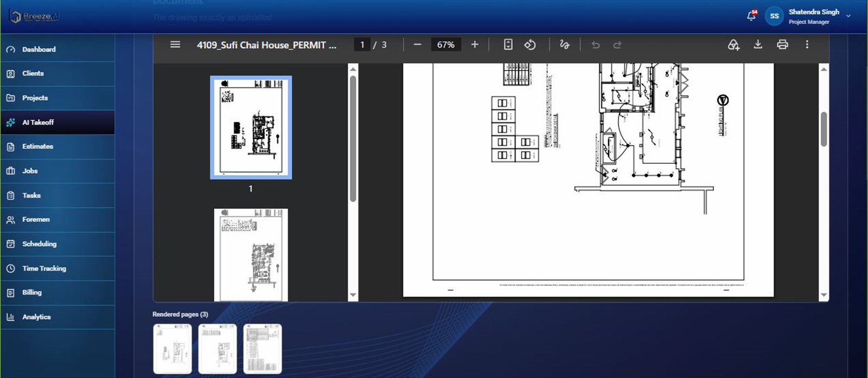Select the draw annotation tool
Viewport: 868px width, 378px height.
[x=564, y=44]
